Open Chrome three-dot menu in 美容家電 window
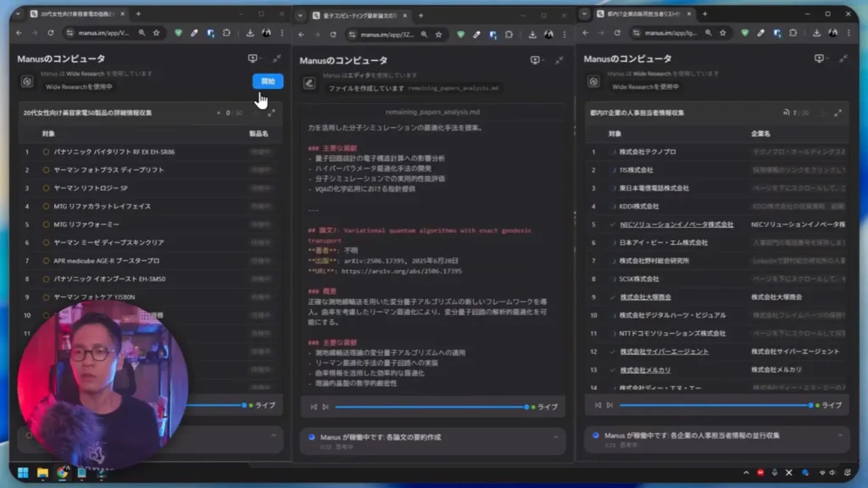Viewport: 868px width, 488px height. [282, 33]
